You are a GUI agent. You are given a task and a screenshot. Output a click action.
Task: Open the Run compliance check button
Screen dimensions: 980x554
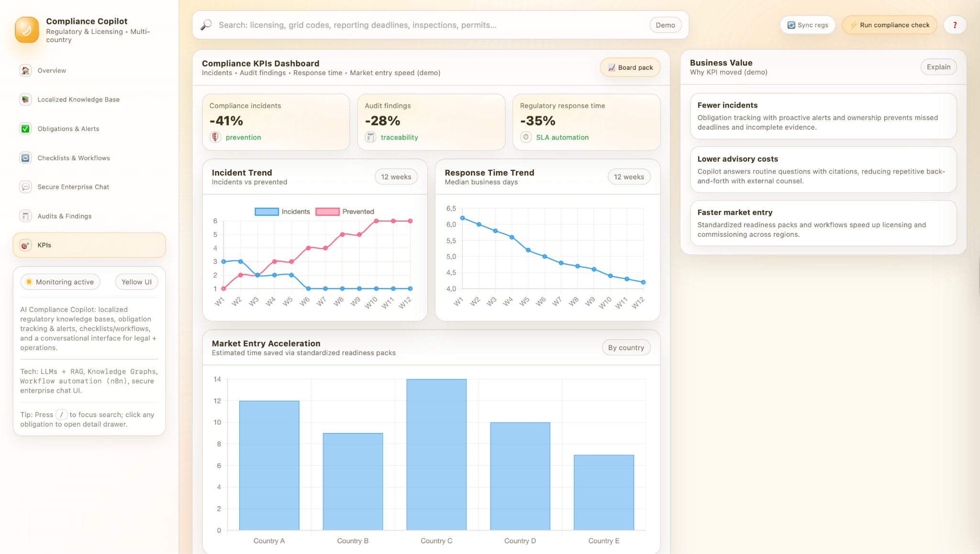tap(889, 25)
